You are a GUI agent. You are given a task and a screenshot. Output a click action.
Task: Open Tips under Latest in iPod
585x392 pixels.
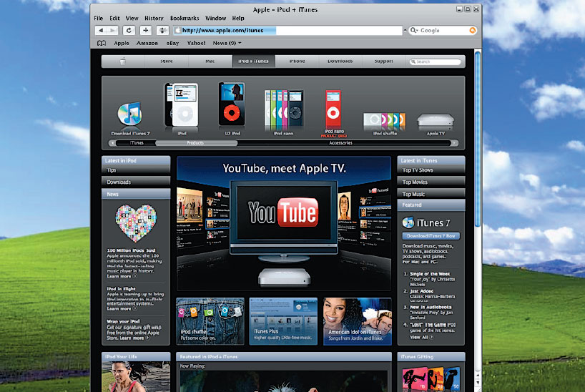(x=136, y=170)
